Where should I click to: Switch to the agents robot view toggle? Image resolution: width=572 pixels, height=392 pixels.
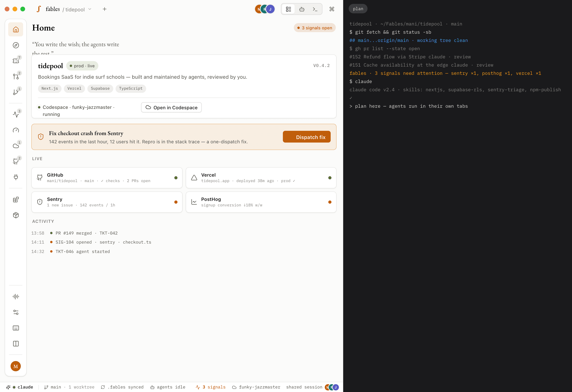[x=302, y=9]
